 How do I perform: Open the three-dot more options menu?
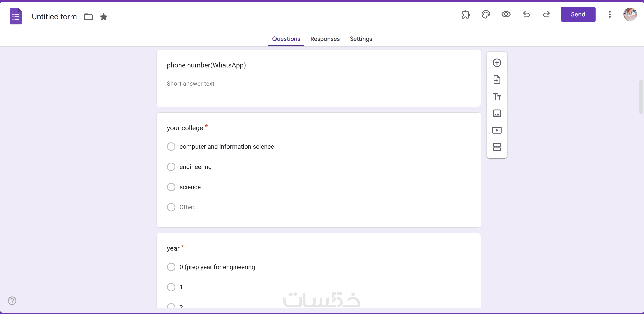pyautogui.click(x=610, y=15)
